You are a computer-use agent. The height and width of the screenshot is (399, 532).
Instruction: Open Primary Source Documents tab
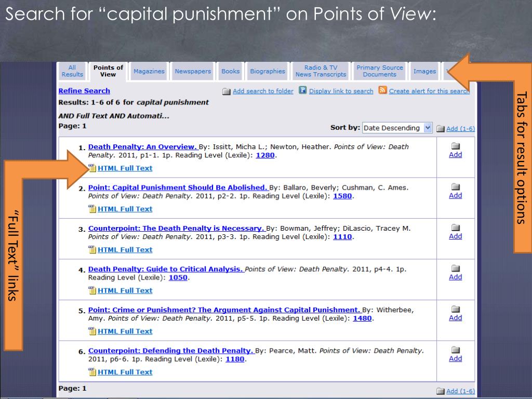pos(380,71)
